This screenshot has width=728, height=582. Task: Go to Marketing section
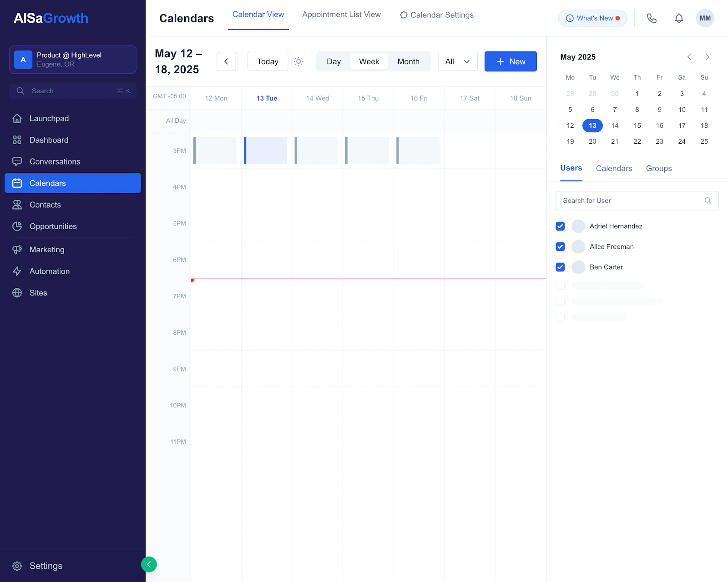coord(73,250)
